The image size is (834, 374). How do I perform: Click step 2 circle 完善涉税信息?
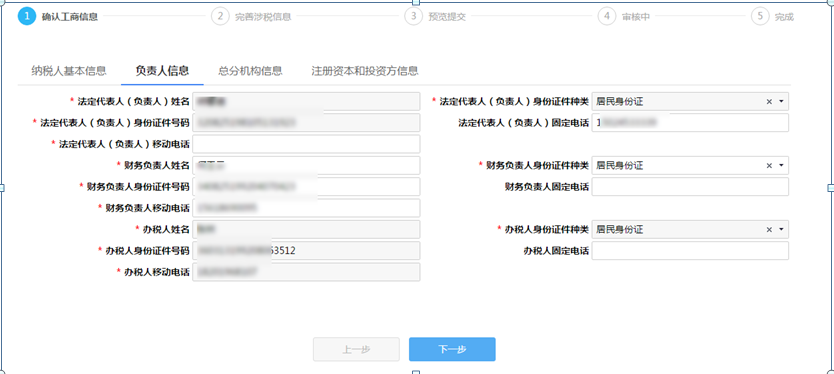tap(220, 16)
